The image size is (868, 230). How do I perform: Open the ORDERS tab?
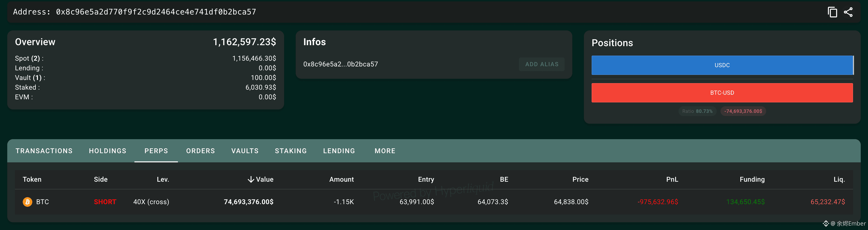pos(201,151)
